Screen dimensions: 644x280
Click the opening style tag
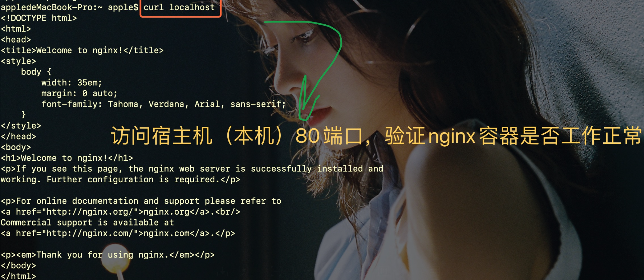[x=18, y=61]
